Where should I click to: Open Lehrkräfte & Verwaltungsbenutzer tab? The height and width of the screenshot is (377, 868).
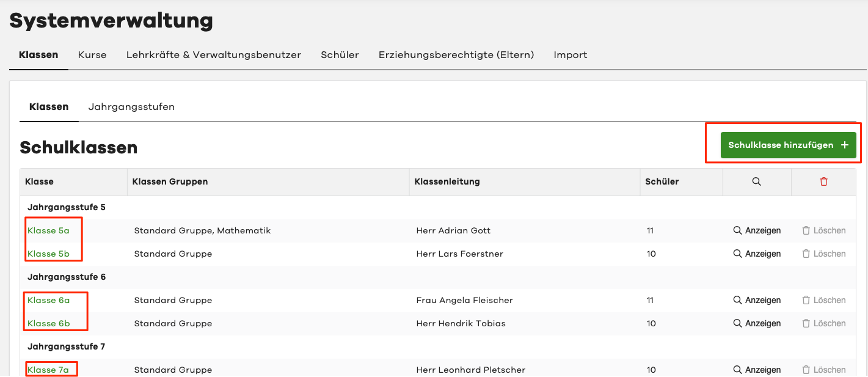coord(213,54)
